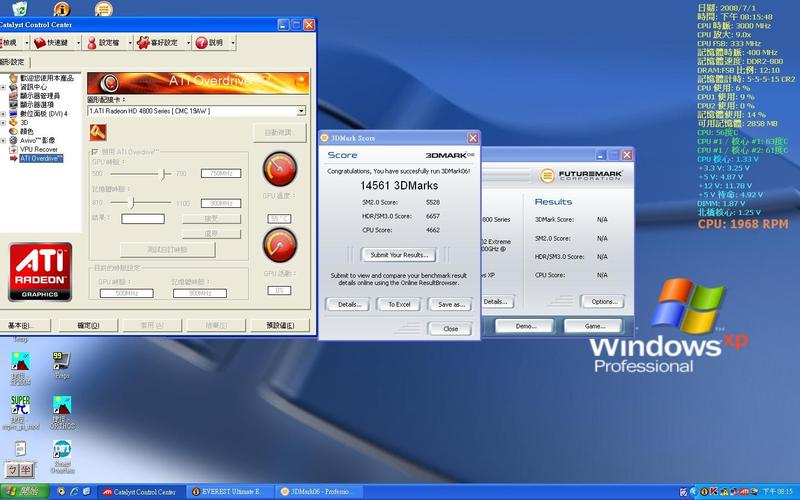The height and width of the screenshot is (500, 800).
Task: Expand the 數位面板 (DVI) 4 tree node
Action: (3, 114)
